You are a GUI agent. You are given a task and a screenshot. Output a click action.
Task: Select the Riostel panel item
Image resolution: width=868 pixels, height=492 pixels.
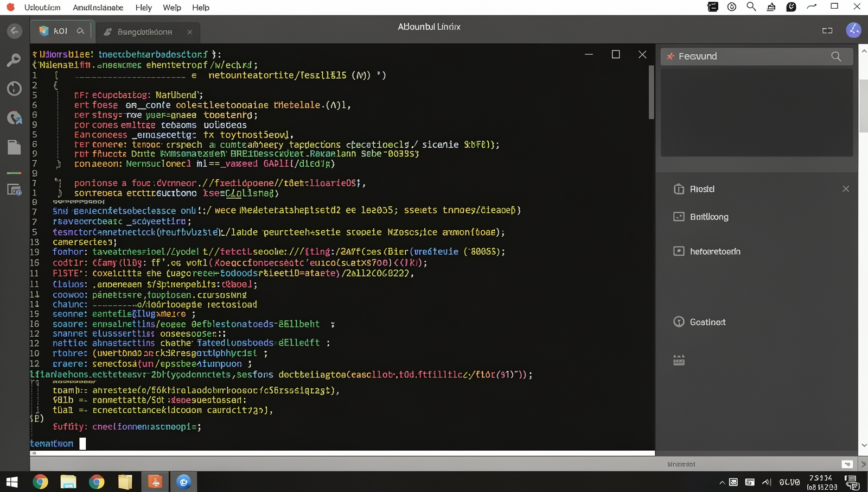tap(702, 189)
